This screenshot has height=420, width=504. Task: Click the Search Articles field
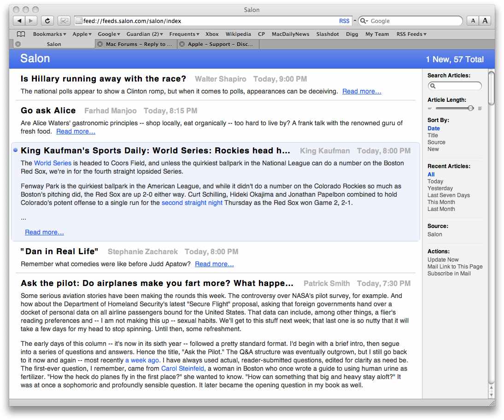[x=455, y=86]
